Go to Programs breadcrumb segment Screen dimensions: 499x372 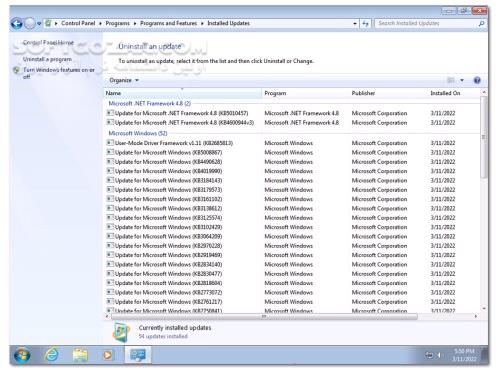tap(117, 23)
